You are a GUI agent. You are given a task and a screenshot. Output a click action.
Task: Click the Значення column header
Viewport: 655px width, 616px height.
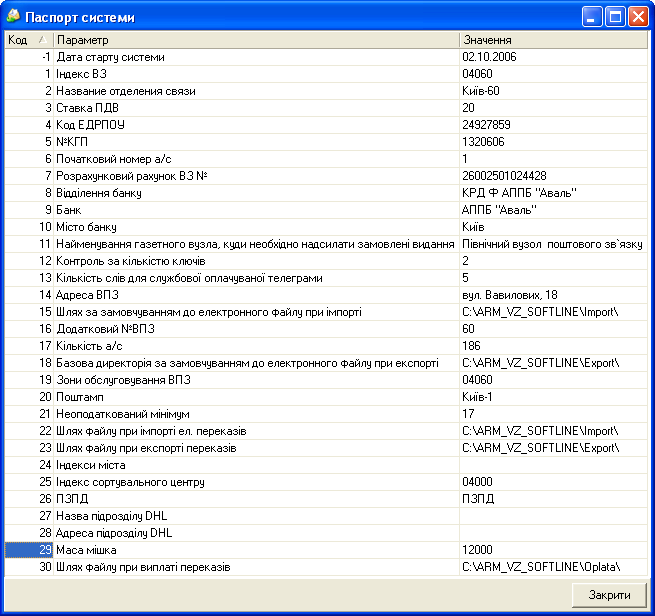[553, 40]
